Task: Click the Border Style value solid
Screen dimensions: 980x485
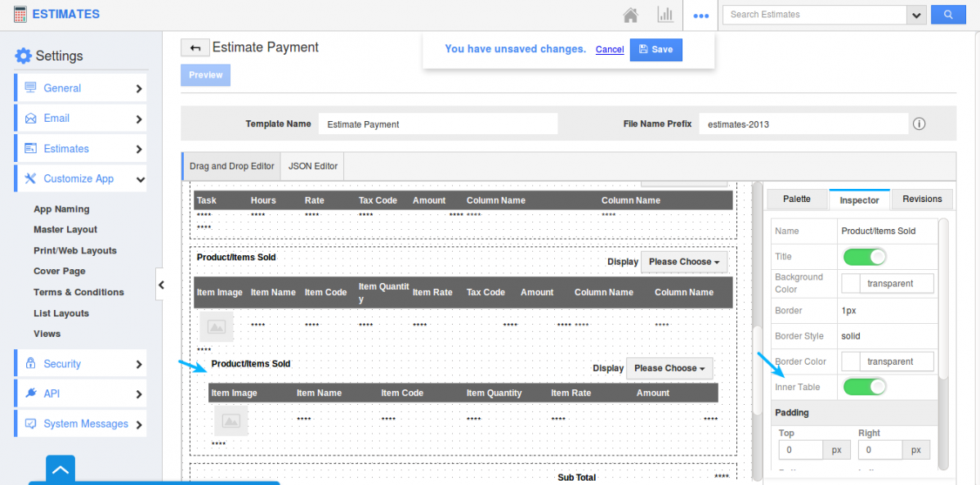Action: pyautogui.click(x=851, y=336)
